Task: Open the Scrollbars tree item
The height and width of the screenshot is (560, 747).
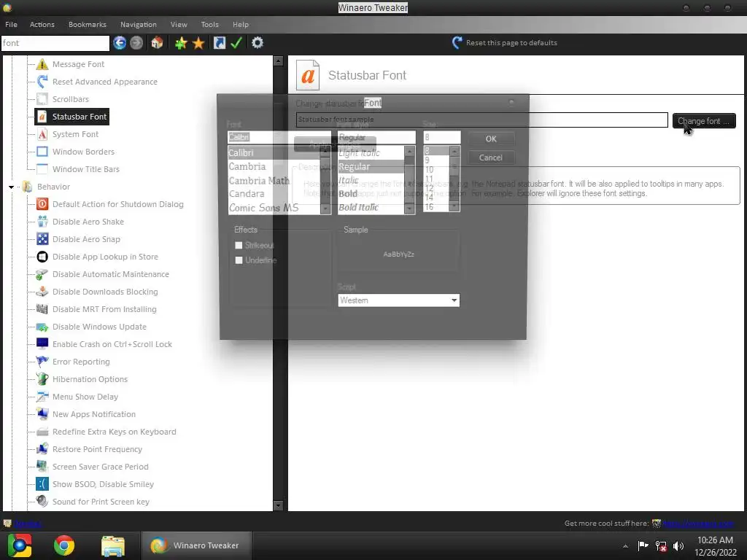Action: coord(71,99)
